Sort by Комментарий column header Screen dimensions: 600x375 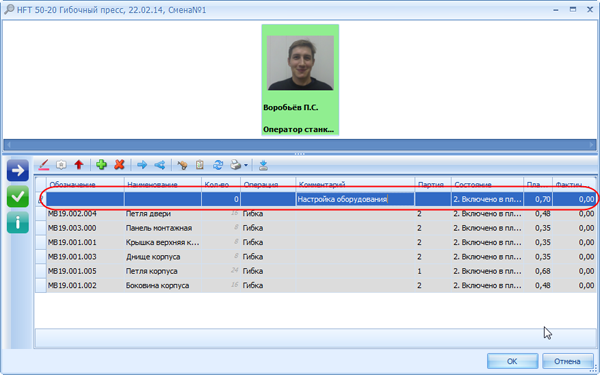point(355,184)
